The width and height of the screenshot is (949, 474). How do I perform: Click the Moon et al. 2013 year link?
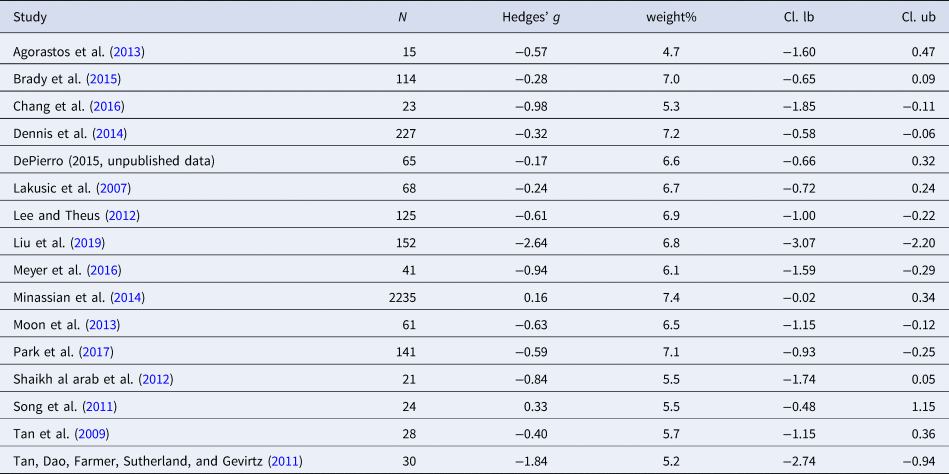pos(82,326)
